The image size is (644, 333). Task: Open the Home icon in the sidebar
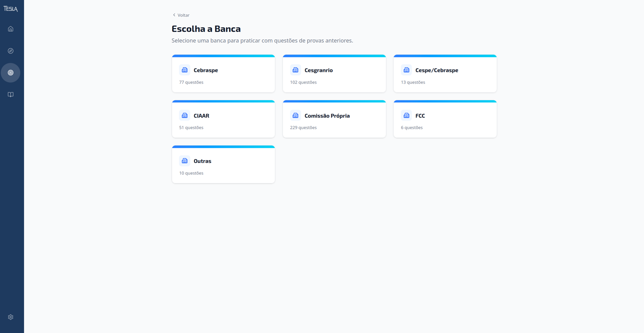click(10, 28)
